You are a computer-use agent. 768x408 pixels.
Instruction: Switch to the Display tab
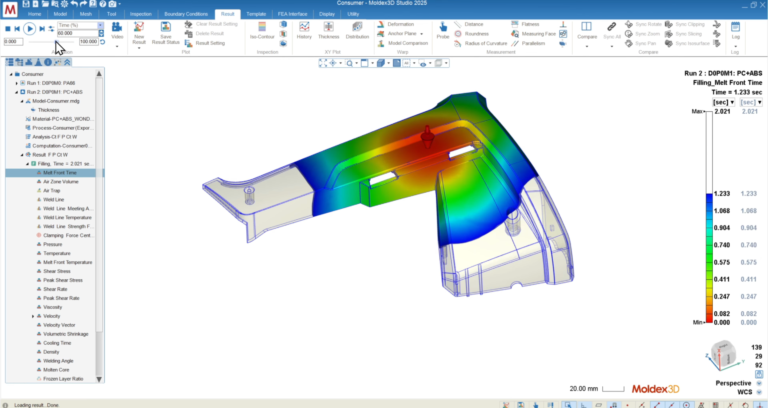click(x=327, y=14)
